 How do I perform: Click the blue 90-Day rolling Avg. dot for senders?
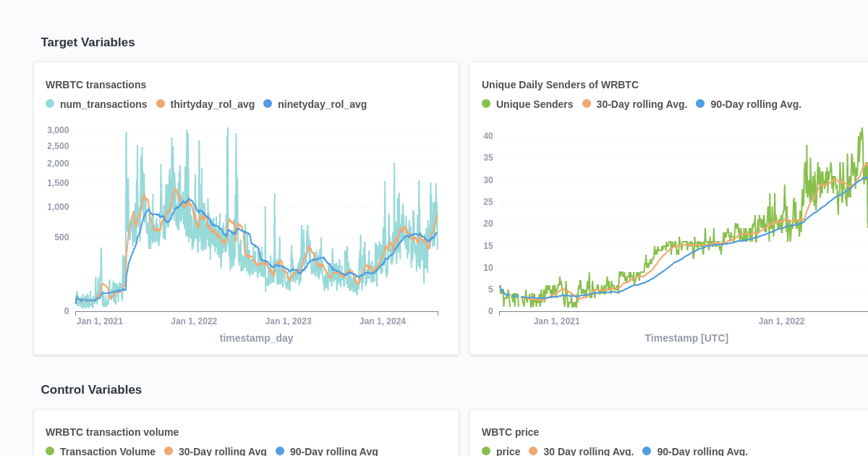pyautogui.click(x=699, y=104)
